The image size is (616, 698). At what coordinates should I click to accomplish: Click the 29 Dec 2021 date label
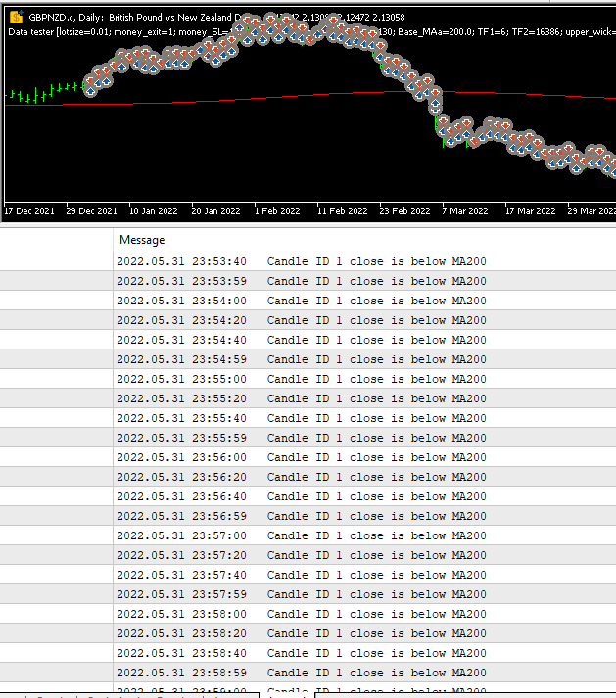click(x=91, y=211)
